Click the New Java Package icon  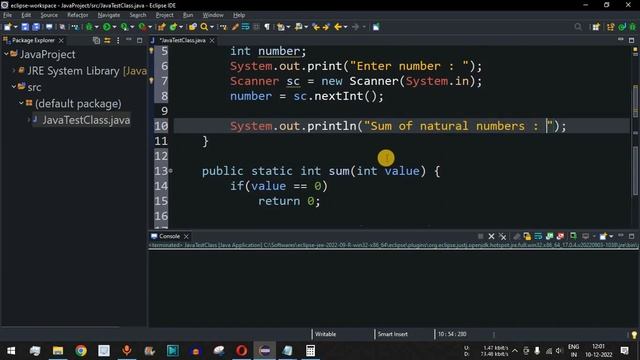click(162, 27)
